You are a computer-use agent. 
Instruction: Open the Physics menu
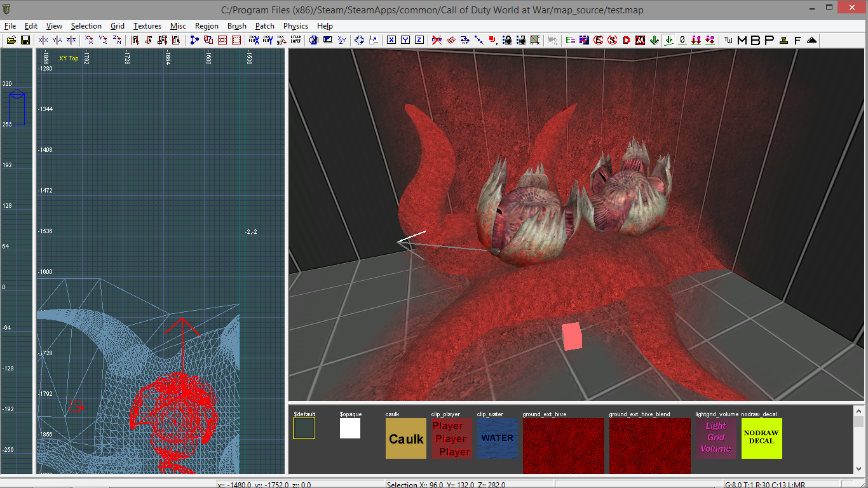click(295, 26)
